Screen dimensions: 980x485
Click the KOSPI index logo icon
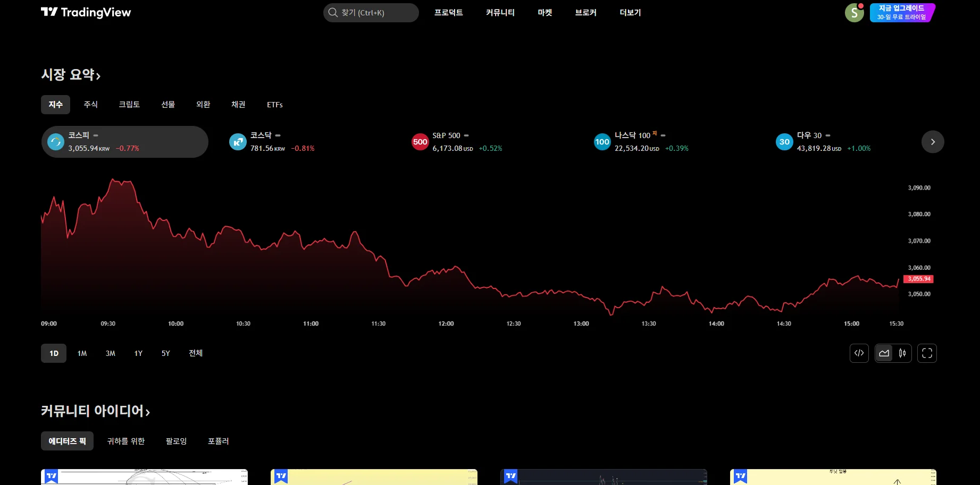(x=56, y=142)
